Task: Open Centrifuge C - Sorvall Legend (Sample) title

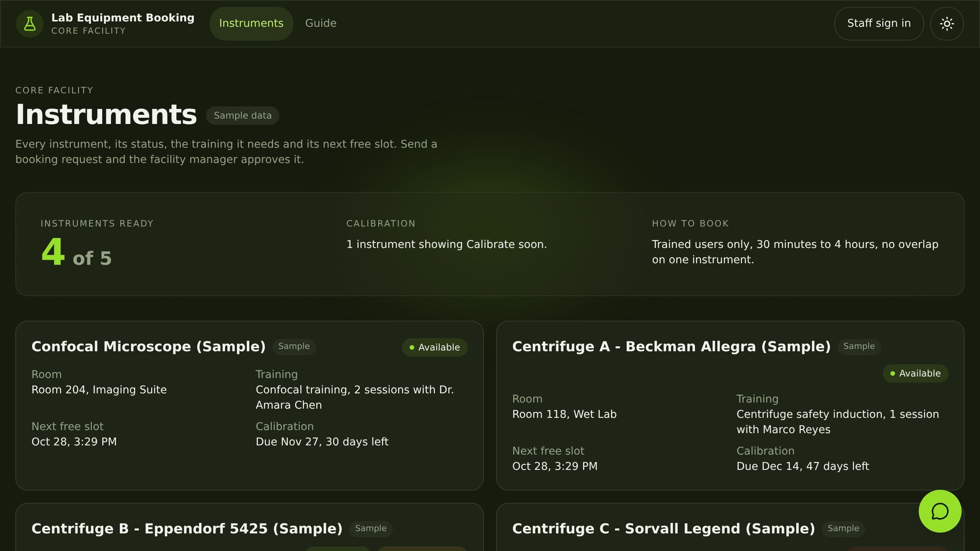Action: (x=664, y=528)
